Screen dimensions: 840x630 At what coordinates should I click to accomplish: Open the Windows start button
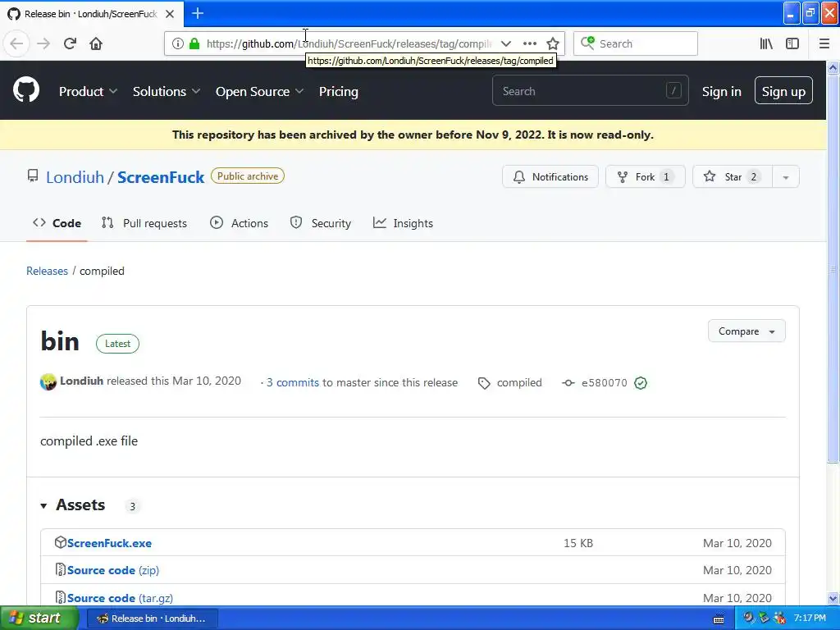click(x=39, y=619)
